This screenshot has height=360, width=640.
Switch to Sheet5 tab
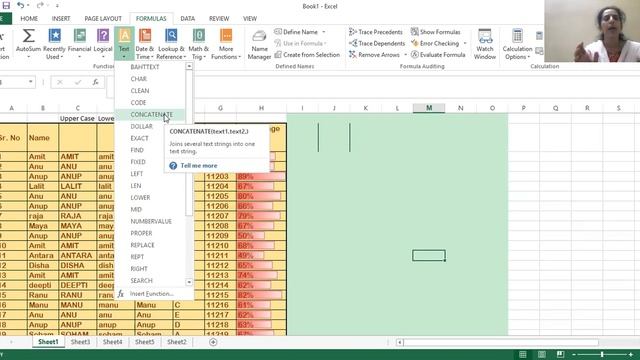(x=144, y=342)
